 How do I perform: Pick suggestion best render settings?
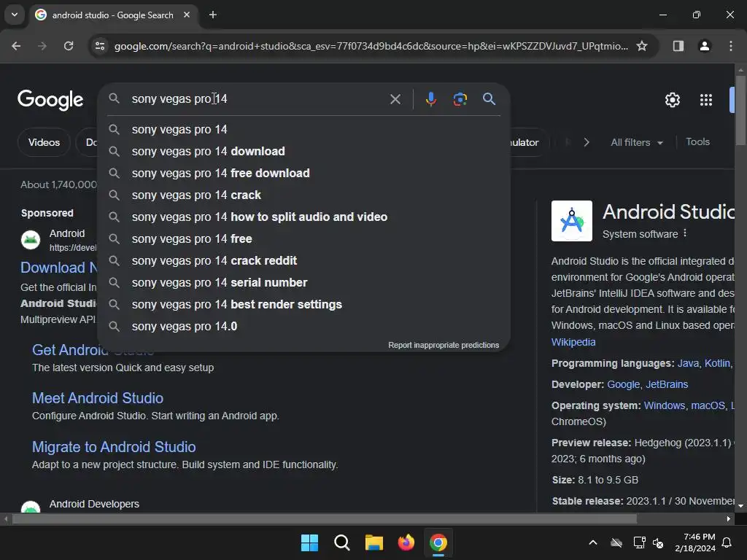[303, 305]
